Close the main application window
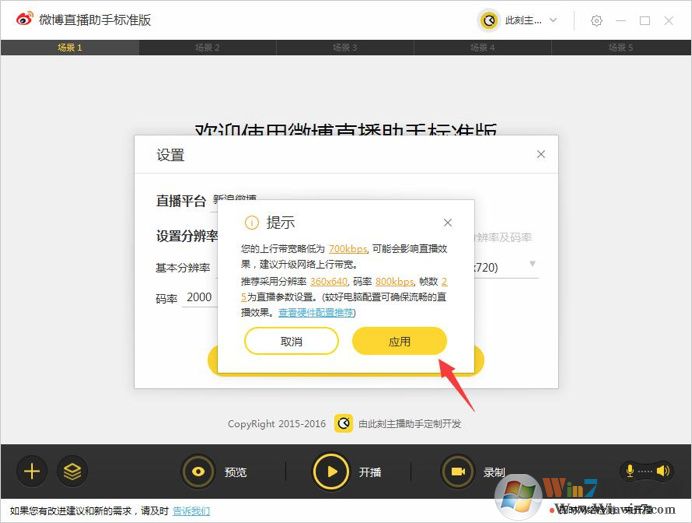This screenshot has width=692, height=523. (669, 21)
